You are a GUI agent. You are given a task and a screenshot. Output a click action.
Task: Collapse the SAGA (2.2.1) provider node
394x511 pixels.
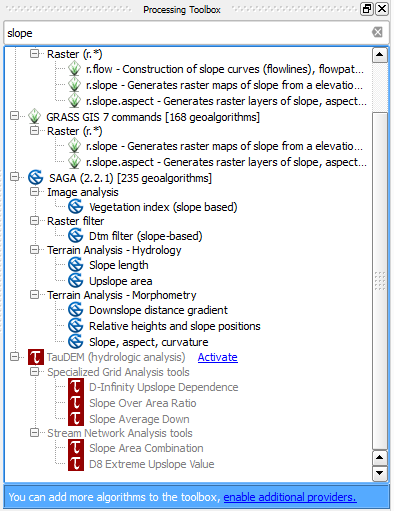(14, 177)
